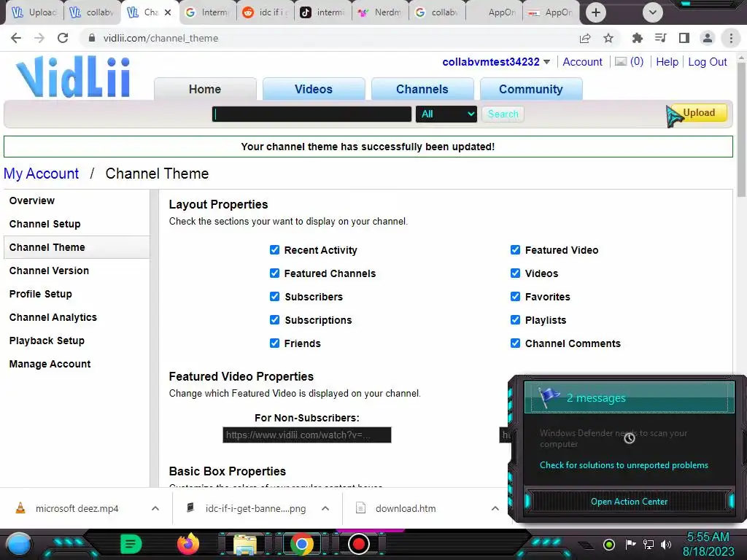747x560 pixels.
Task: Click the red record icon in taskbar
Action: click(x=358, y=544)
